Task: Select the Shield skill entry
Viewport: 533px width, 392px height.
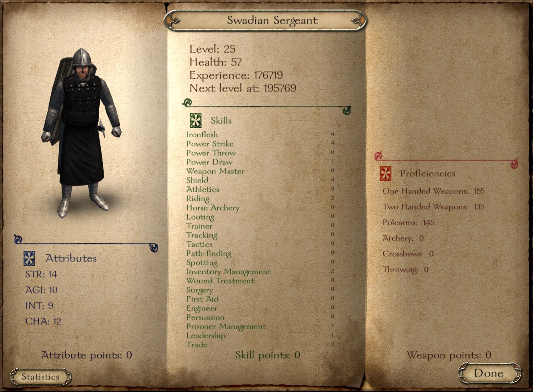Action: tap(261, 180)
